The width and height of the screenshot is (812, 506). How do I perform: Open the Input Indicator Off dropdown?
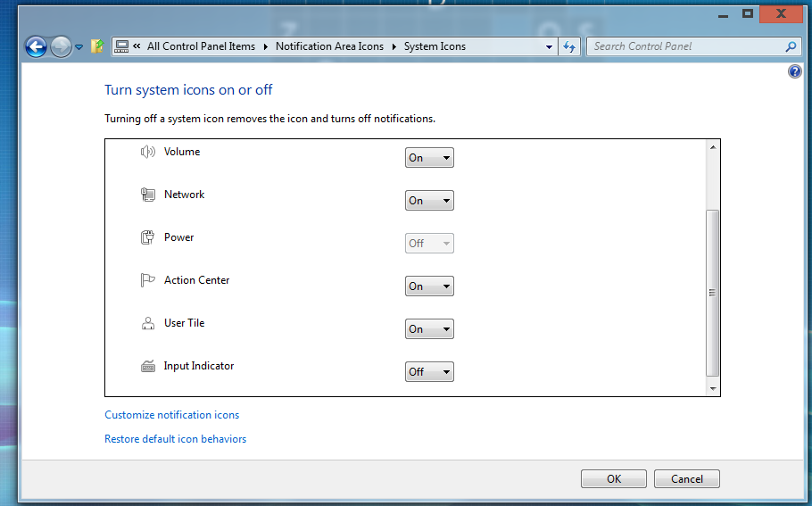click(429, 372)
